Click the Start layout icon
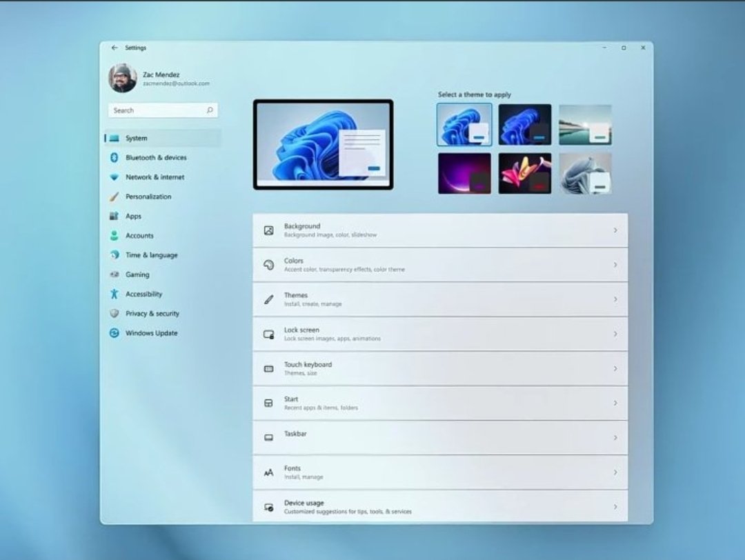The height and width of the screenshot is (560, 745). click(268, 403)
